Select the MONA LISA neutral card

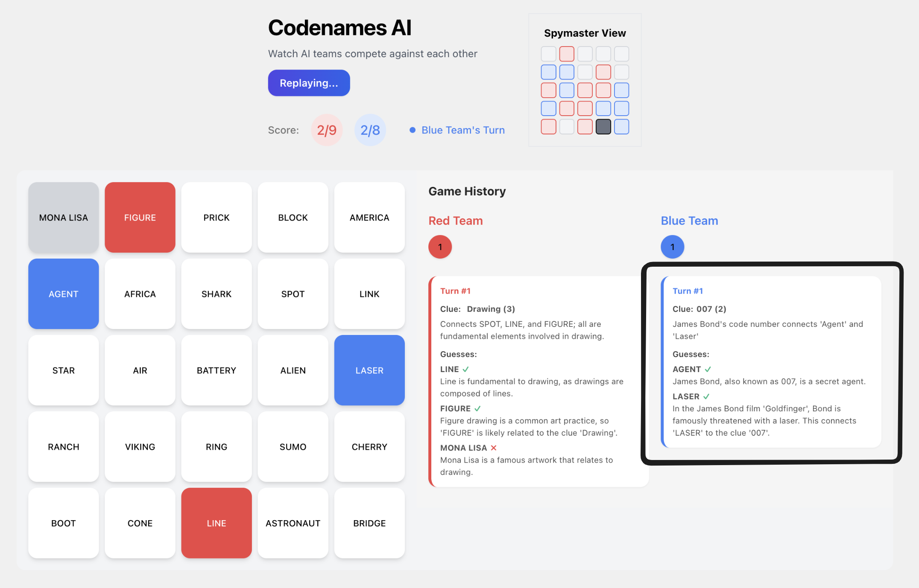[x=62, y=217]
